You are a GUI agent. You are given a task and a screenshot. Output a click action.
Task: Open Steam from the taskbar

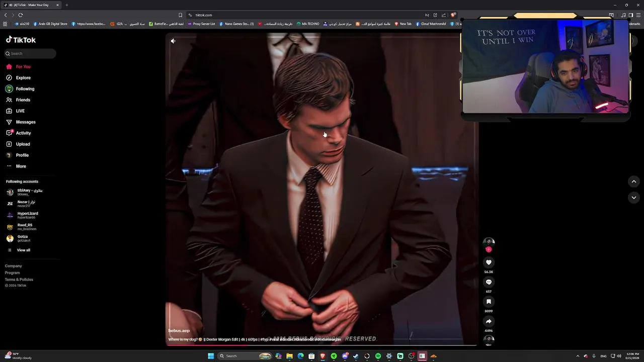pyautogui.click(x=356, y=356)
